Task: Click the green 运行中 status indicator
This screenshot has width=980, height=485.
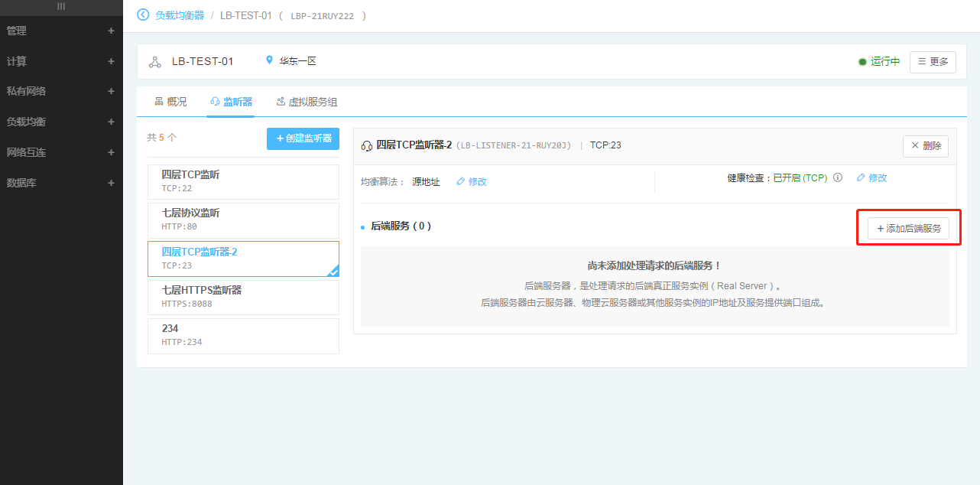Action: [879, 62]
